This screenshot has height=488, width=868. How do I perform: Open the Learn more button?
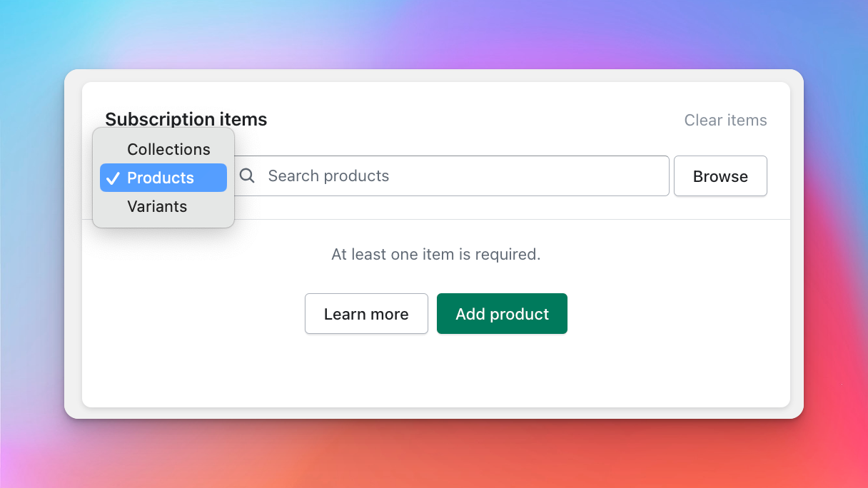[x=366, y=314]
